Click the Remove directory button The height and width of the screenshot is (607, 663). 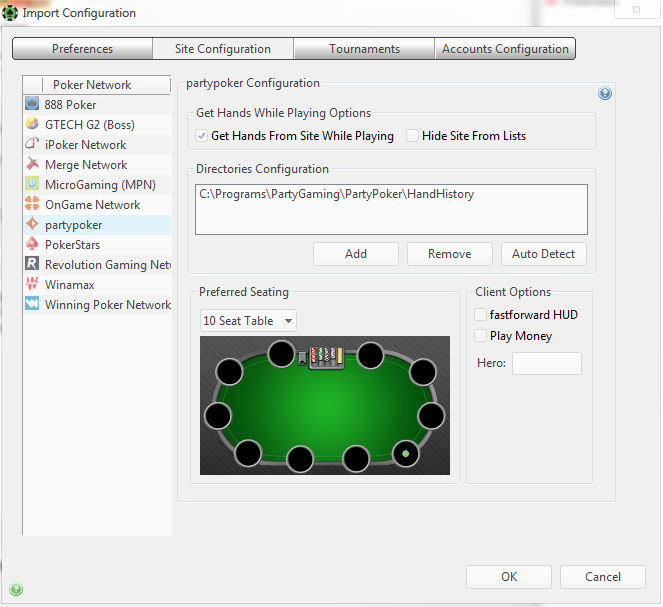pyautogui.click(x=450, y=254)
